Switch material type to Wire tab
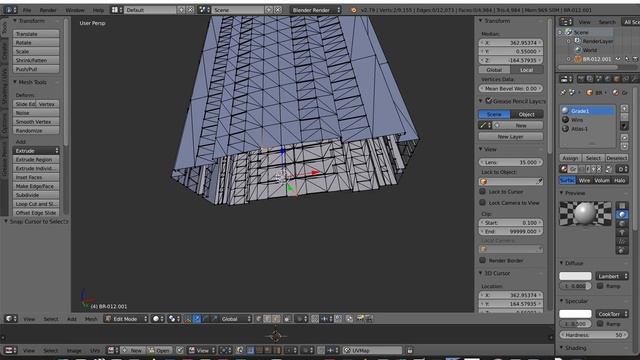Image resolution: width=640 pixels, height=360 pixels. click(584, 180)
